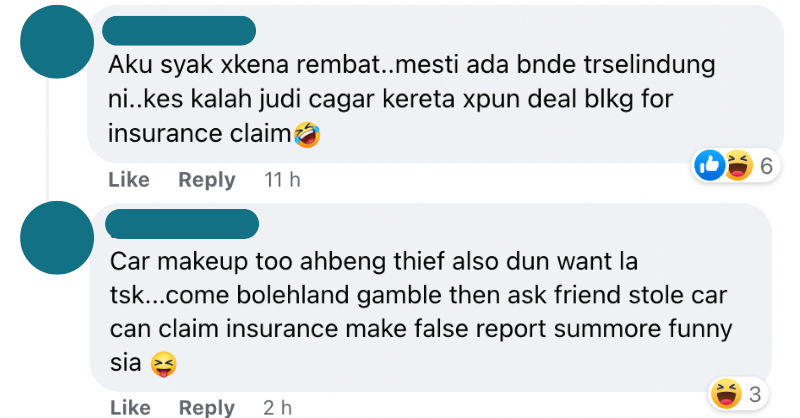Open the second commenter's redacted name link
Screen dimensions: 800x418
coord(182,224)
